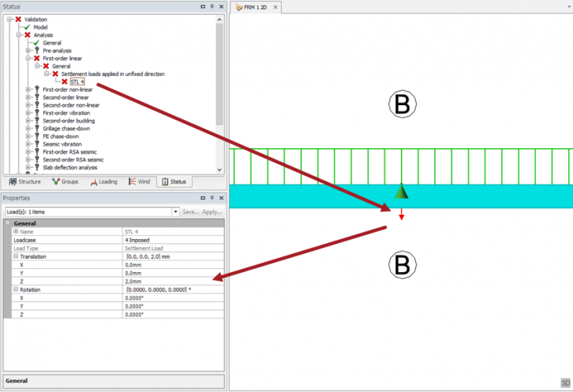Edit Translation Y value 0.0mm

click(x=173, y=273)
